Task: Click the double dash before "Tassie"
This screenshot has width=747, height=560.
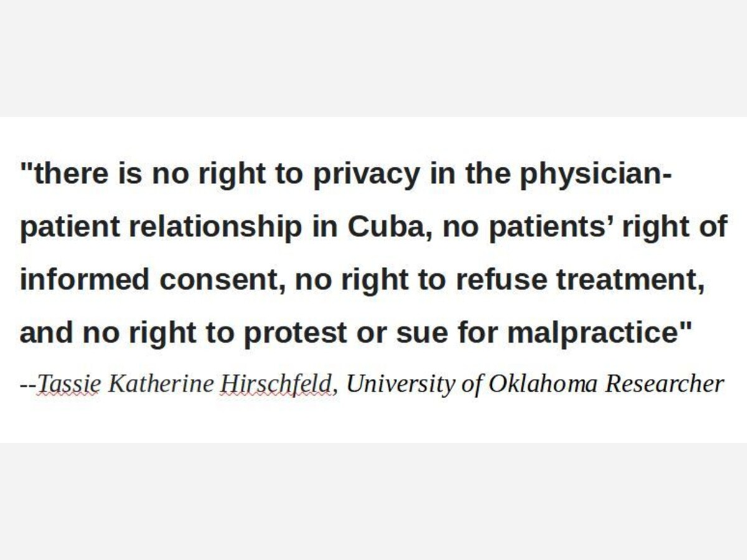Action: tap(28, 384)
